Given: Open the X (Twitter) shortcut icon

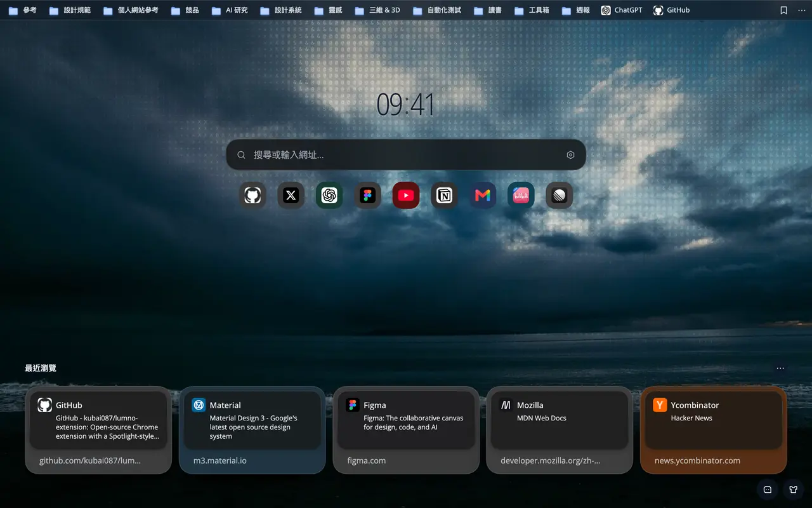Looking at the screenshot, I should 291,196.
